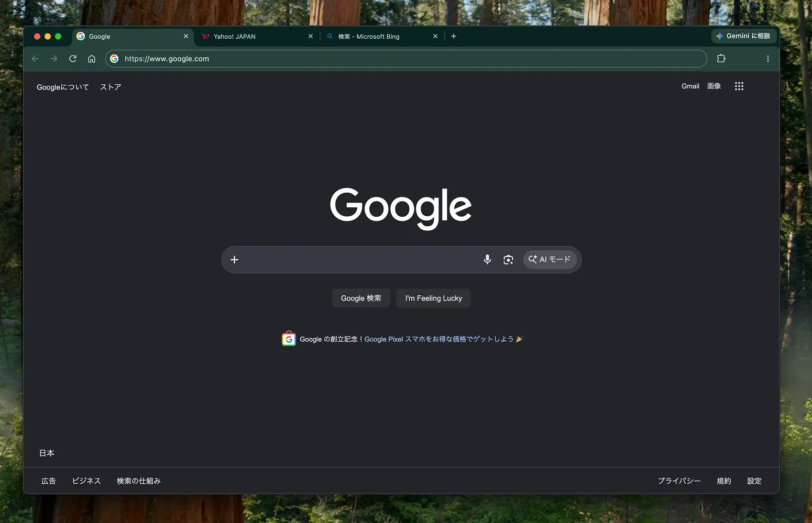Click the plus icon in the search box
812x523 pixels.
coord(235,260)
